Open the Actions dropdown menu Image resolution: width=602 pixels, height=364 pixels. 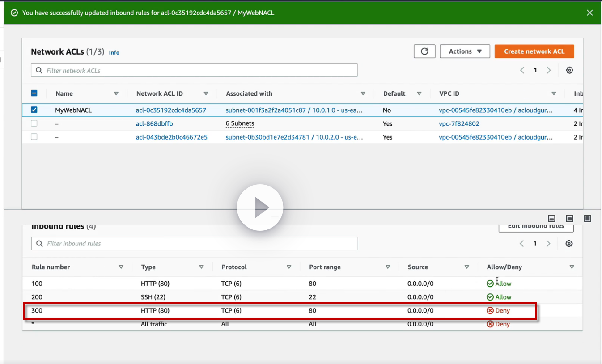point(465,51)
